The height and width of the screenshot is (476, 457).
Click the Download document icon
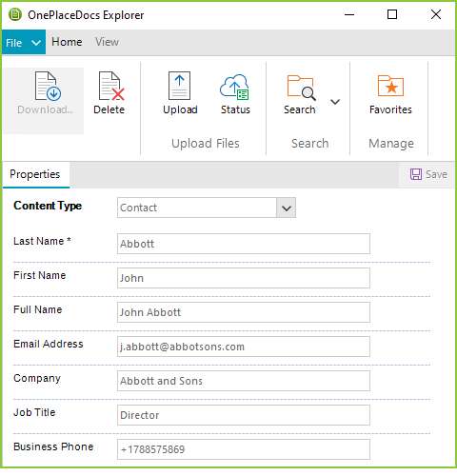pos(48,86)
